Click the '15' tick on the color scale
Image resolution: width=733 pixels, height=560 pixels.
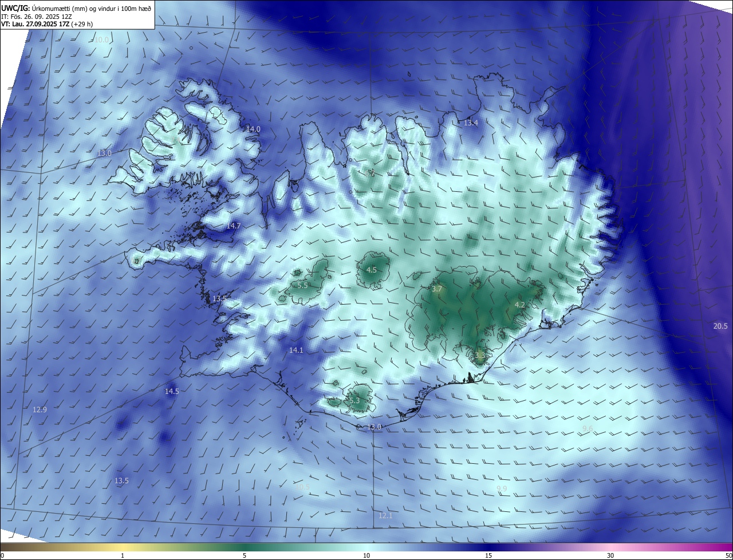(488, 556)
